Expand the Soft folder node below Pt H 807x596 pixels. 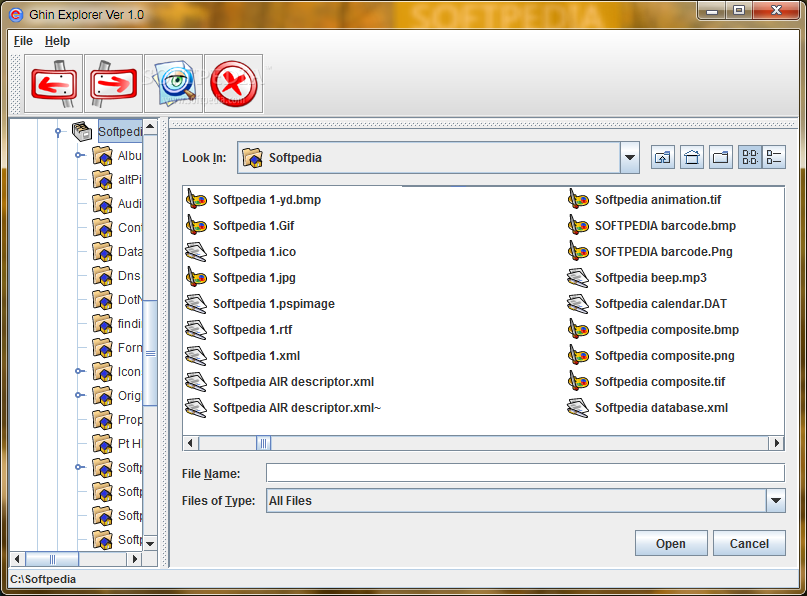tap(79, 467)
